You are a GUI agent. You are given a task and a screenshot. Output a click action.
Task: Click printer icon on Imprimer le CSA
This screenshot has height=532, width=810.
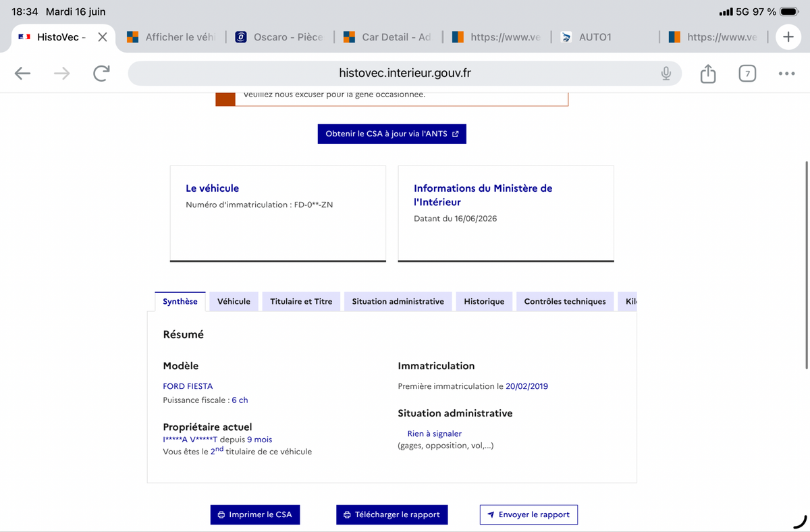click(221, 514)
